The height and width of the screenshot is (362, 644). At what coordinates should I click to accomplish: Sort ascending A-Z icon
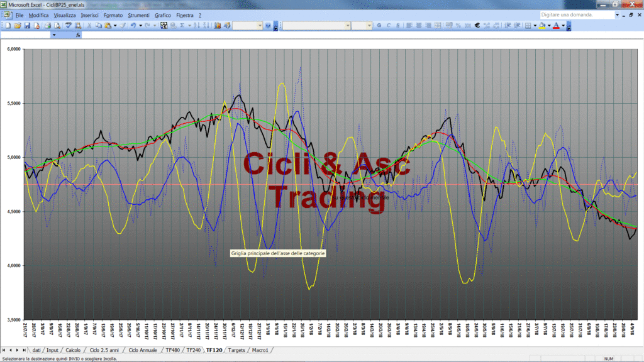click(x=197, y=25)
